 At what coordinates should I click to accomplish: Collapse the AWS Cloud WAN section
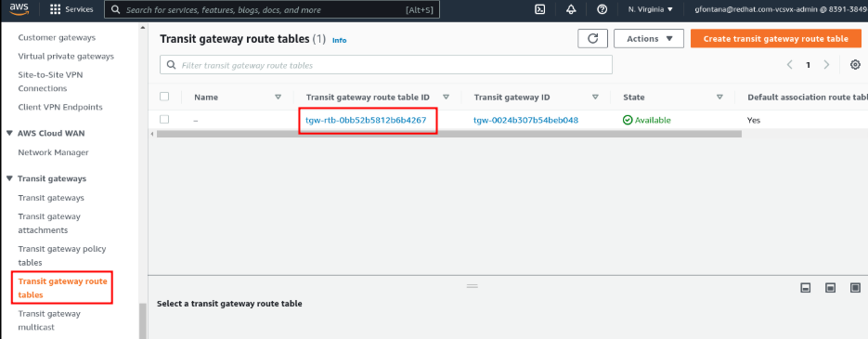(9, 134)
